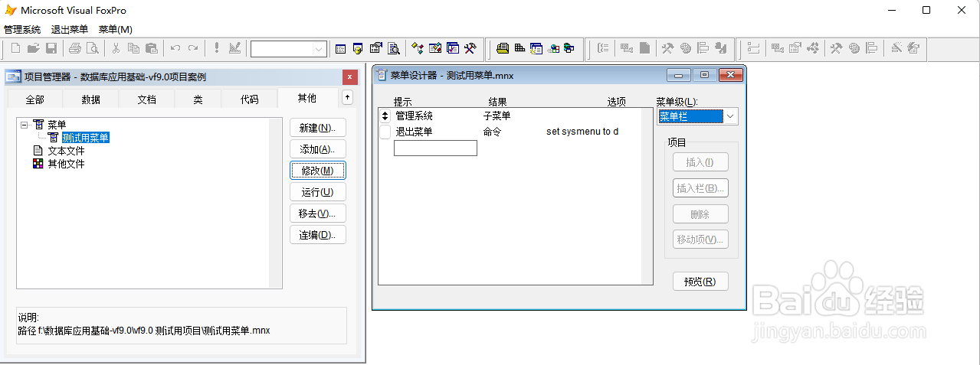The height and width of the screenshot is (365, 980).
Task: Open the Data Session window icon
Action: (x=359, y=48)
